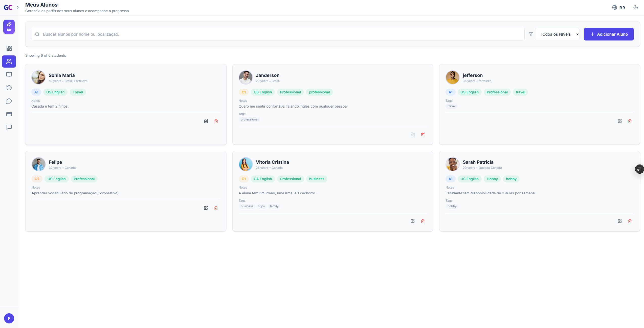The image size is (644, 328).
Task: Open the feedback message icon in sidebar
Action: tap(9, 127)
